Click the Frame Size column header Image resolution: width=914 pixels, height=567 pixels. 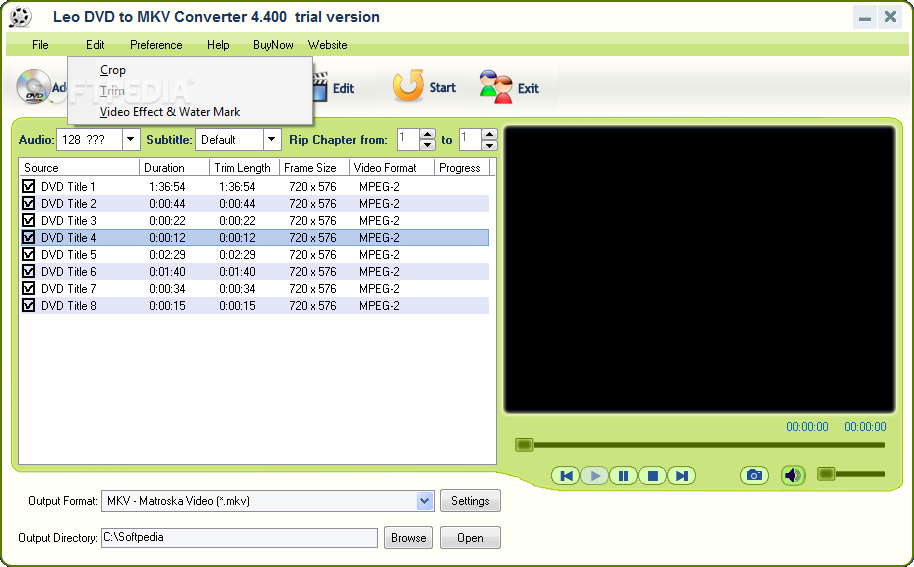point(314,168)
